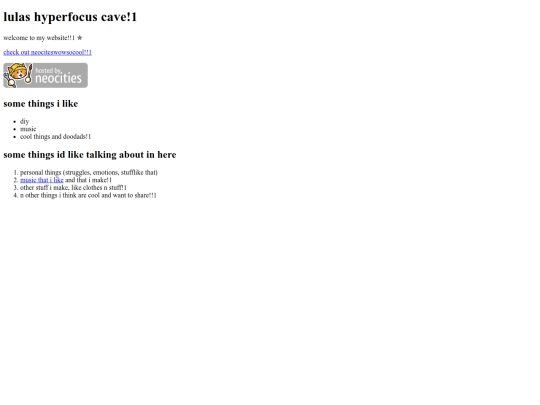Click 'other stuff i make, like clothes' item
This screenshot has height=405, width=540.
73,188
